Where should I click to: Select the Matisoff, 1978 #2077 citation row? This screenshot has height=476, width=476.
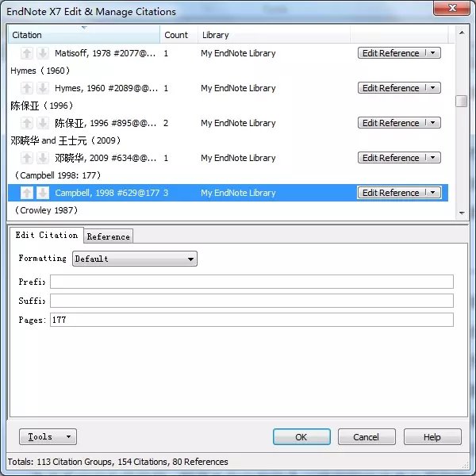click(x=228, y=53)
